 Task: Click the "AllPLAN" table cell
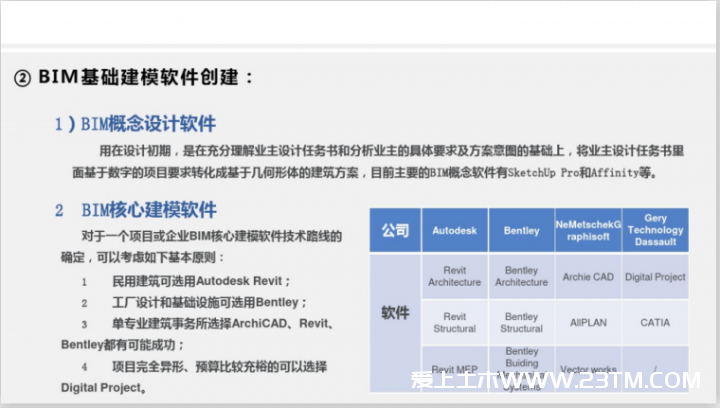(588, 323)
